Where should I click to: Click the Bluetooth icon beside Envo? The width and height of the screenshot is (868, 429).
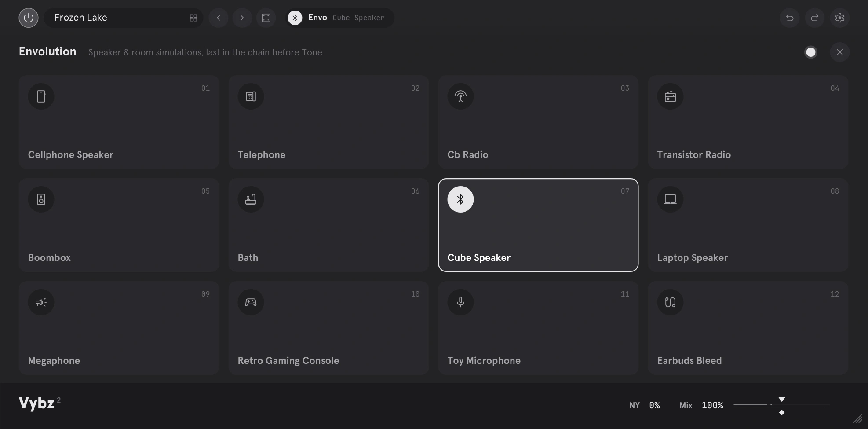(295, 18)
